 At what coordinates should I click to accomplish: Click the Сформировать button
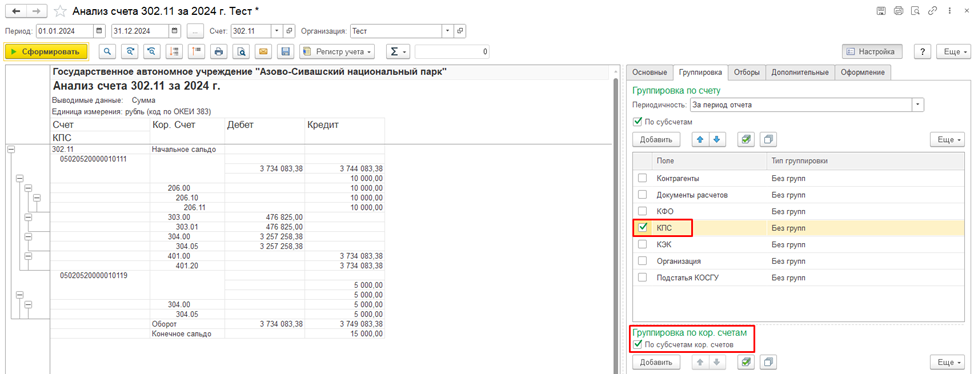tap(47, 51)
